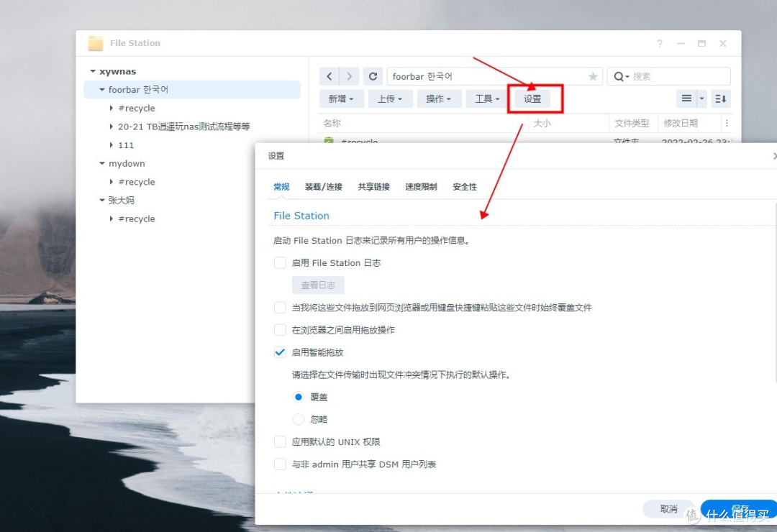The image size is (777, 532).
Task: Click the 查看日志 button
Action: 318,285
